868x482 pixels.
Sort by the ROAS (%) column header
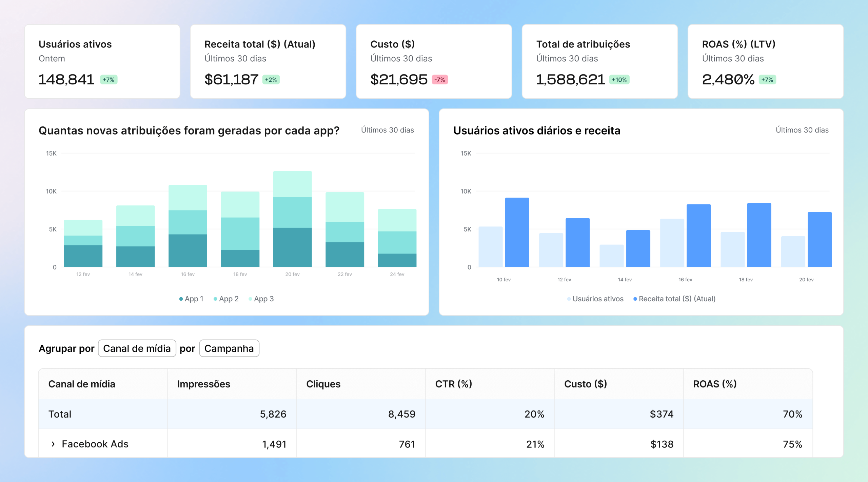(x=715, y=384)
